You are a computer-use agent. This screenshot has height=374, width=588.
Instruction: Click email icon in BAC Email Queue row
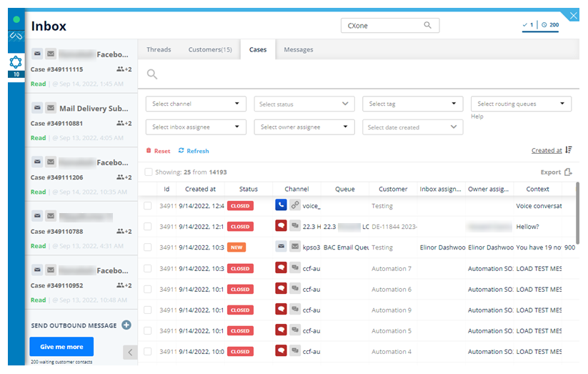[x=281, y=246]
